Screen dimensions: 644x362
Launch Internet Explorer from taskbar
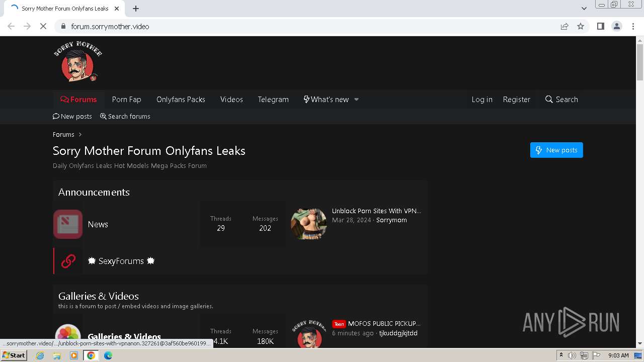(x=40, y=355)
